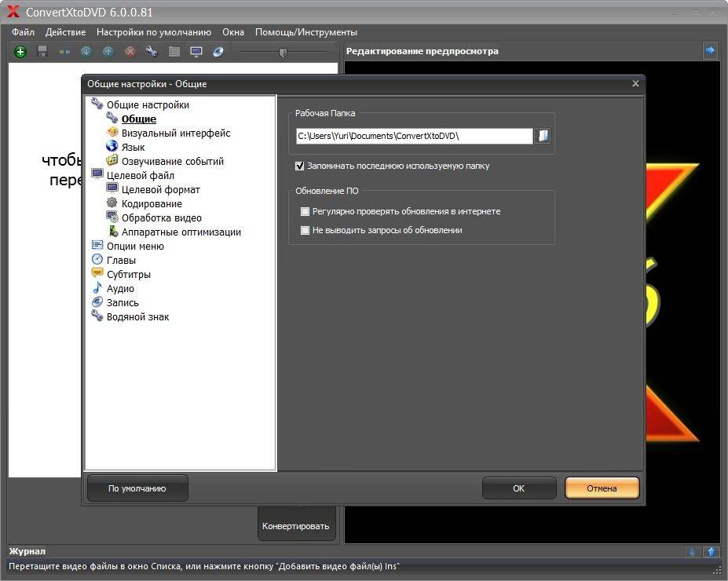Click the По умолчанию button

click(x=137, y=488)
